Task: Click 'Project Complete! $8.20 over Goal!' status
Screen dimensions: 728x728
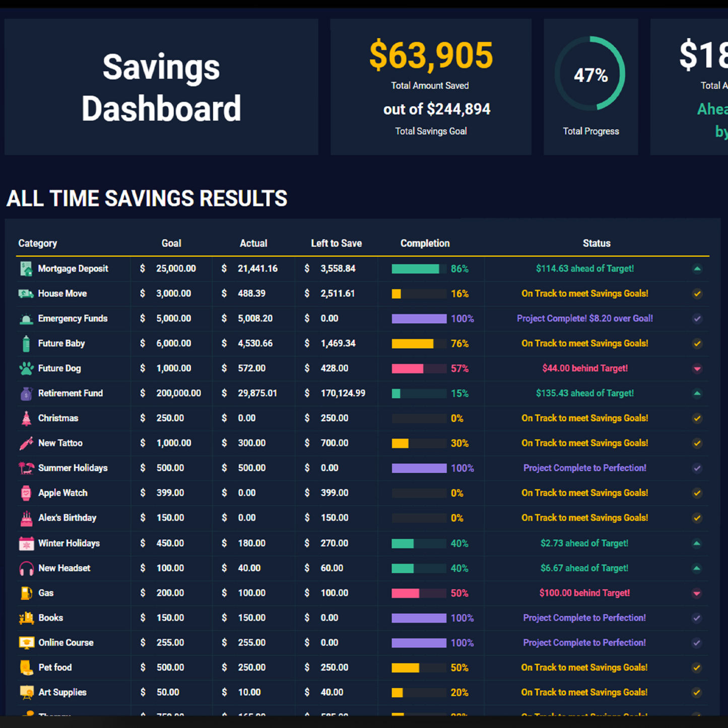Action: (585, 318)
